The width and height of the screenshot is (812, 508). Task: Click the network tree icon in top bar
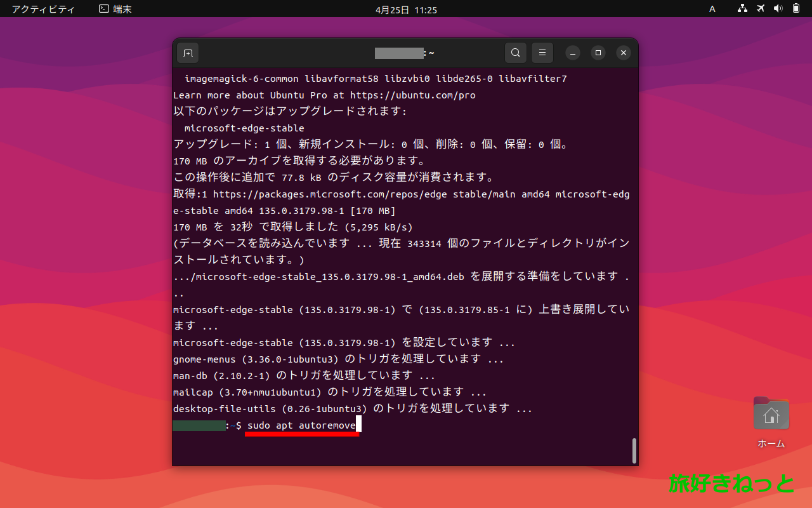click(742, 9)
